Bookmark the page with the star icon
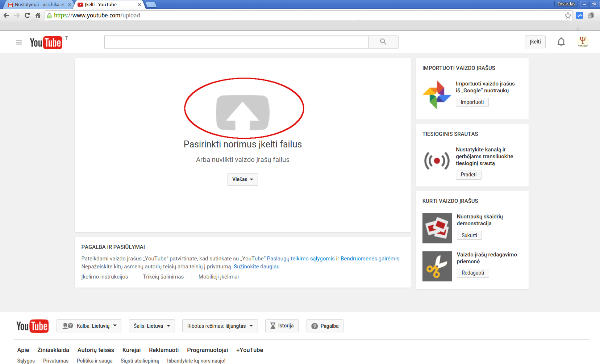 pyautogui.click(x=568, y=15)
